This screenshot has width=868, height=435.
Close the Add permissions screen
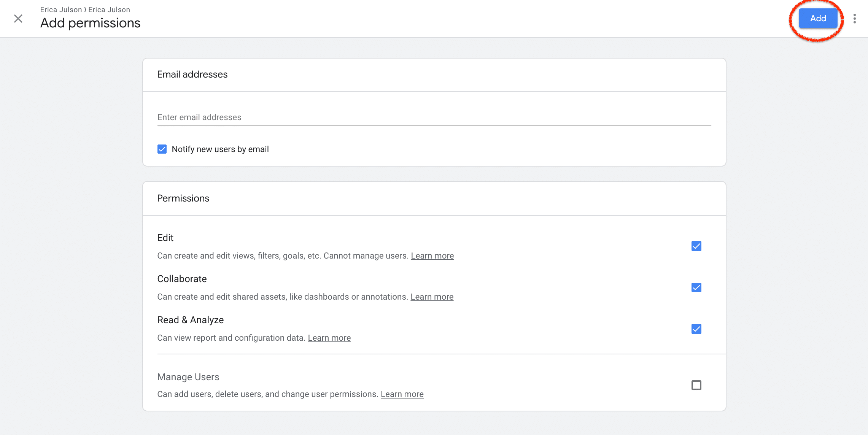tap(18, 18)
